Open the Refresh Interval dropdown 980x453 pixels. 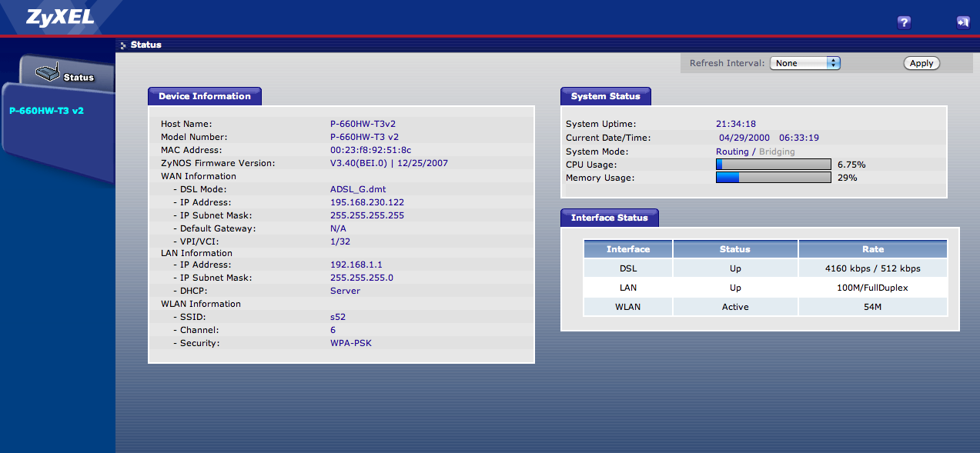(x=804, y=63)
